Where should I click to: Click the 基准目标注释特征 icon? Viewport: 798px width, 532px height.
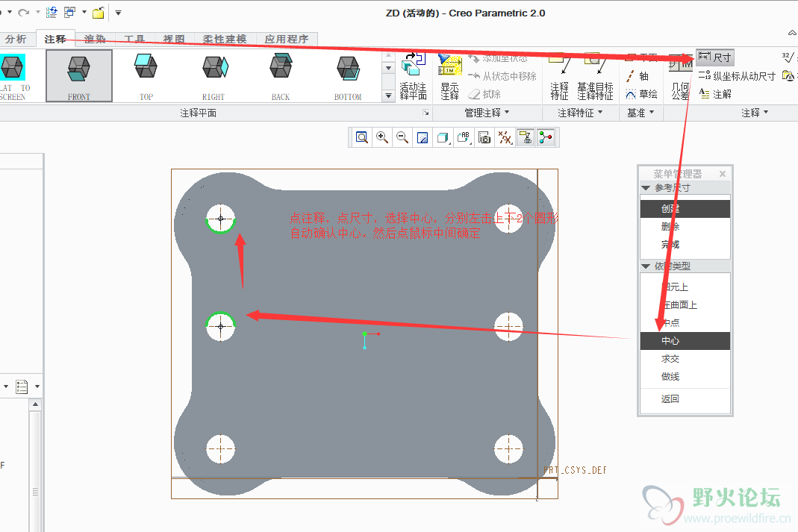[594, 76]
